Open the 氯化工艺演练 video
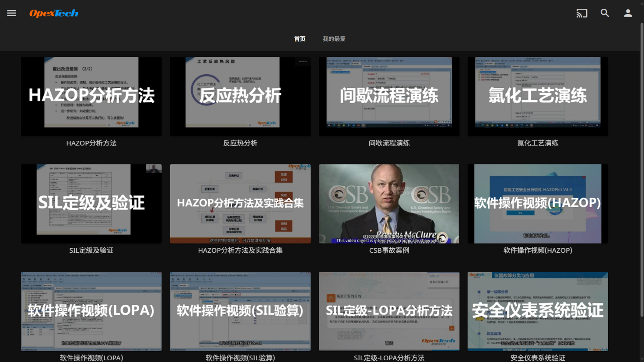Image resolution: width=644 pixels, height=362 pixels. pos(537,96)
